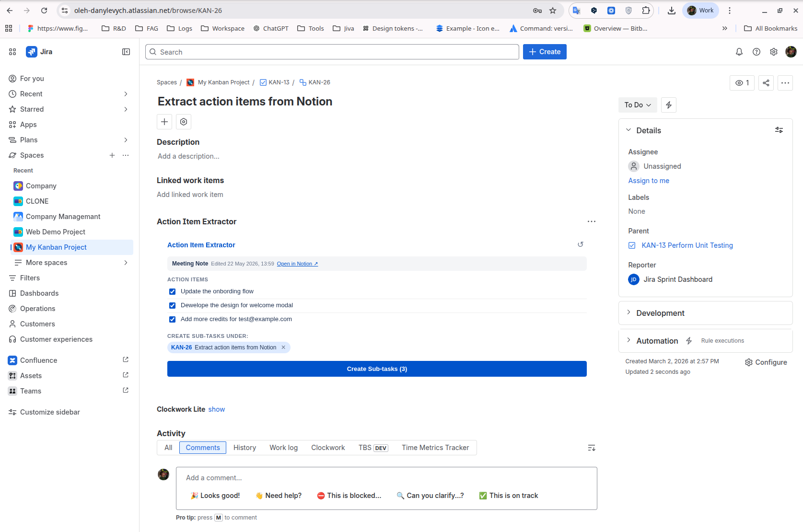
Task: Open Details panel configuration sliders icon
Action: 779,130
